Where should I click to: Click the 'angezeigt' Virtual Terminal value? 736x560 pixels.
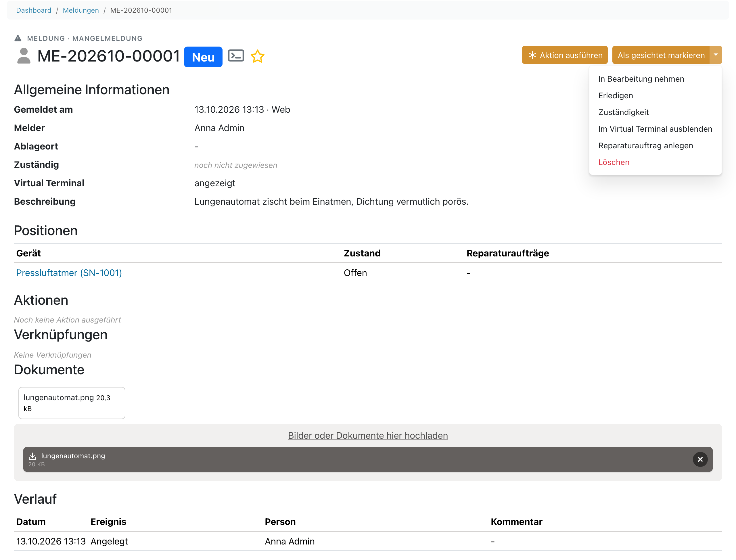click(x=215, y=183)
